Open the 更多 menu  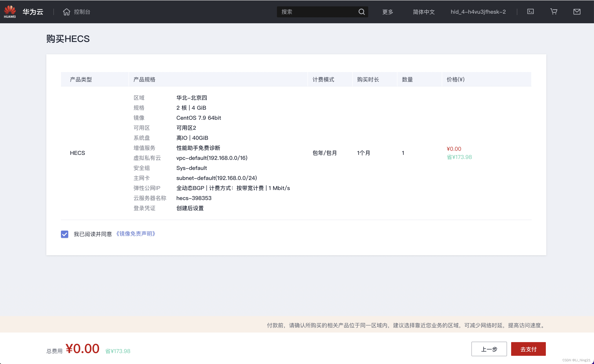pos(387,12)
